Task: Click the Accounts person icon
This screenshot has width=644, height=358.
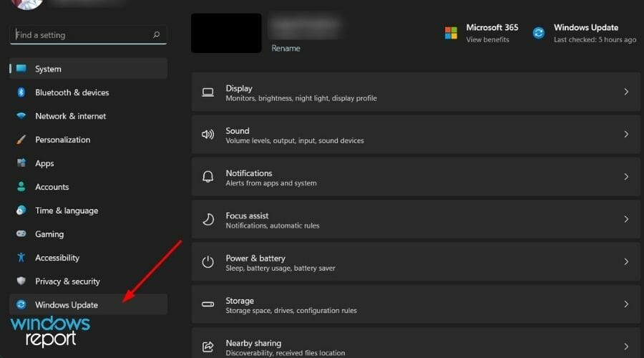Action: (21, 187)
